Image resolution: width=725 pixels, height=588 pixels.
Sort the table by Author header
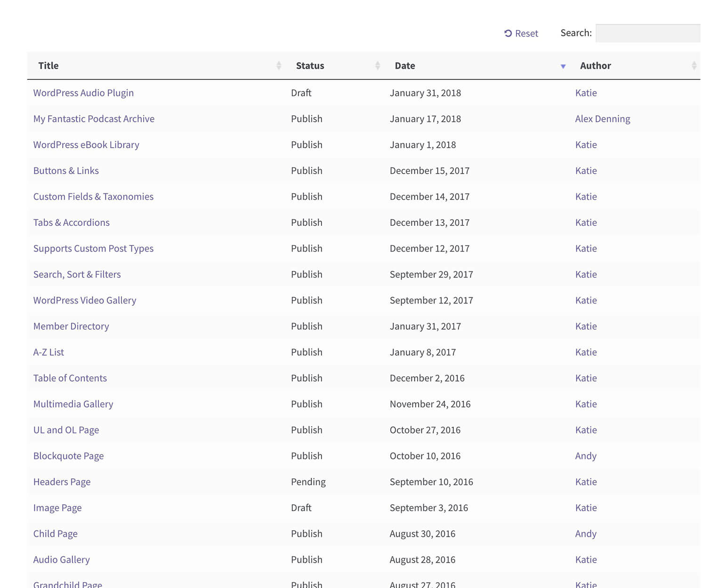click(x=595, y=66)
